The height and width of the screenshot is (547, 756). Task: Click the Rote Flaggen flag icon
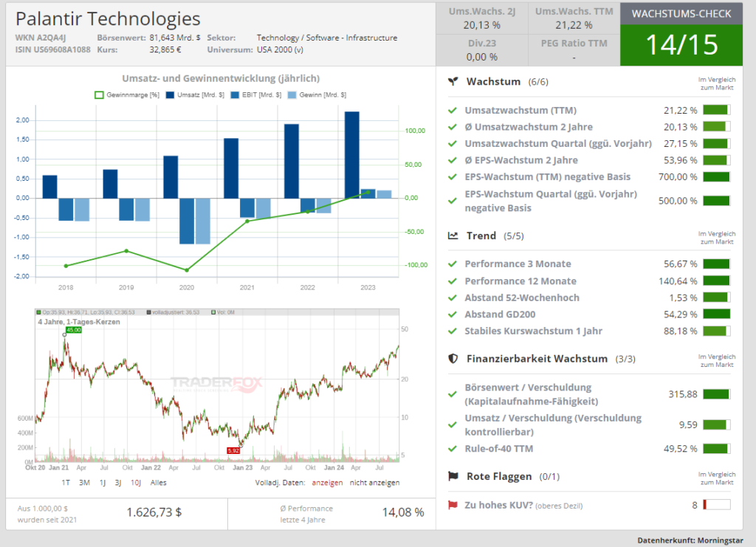click(x=452, y=476)
